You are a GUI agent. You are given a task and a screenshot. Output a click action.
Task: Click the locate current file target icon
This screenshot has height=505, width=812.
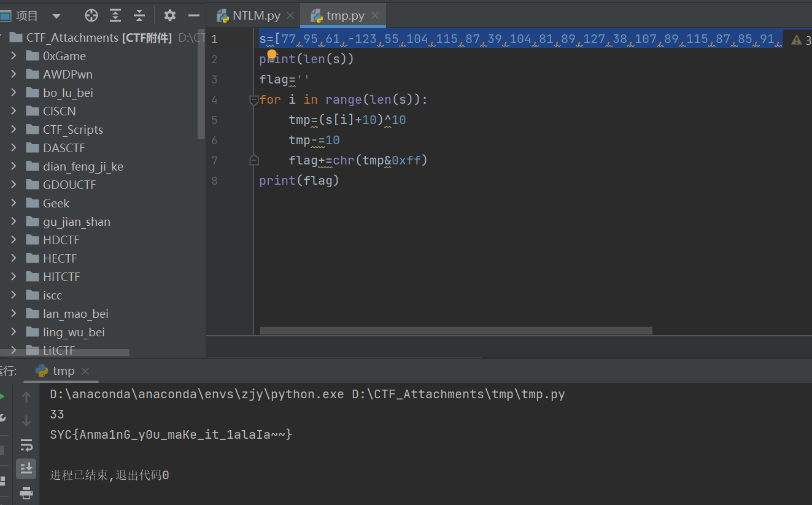click(x=91, y=15)
